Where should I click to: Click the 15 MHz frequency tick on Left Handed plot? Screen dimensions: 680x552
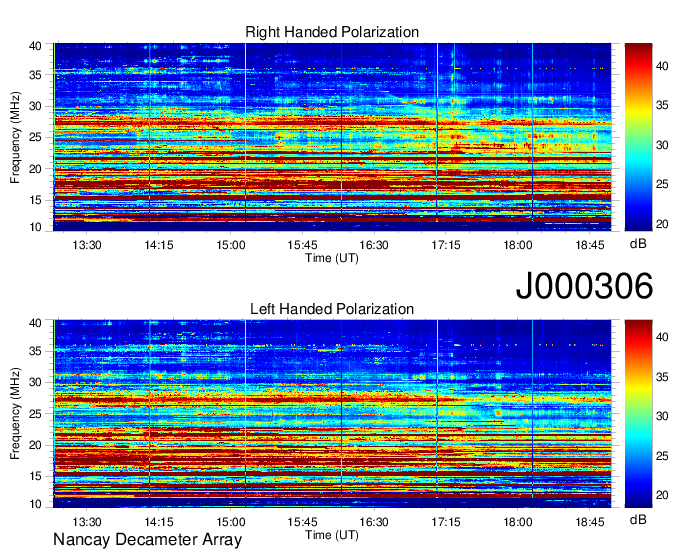(x=35, y=476)
